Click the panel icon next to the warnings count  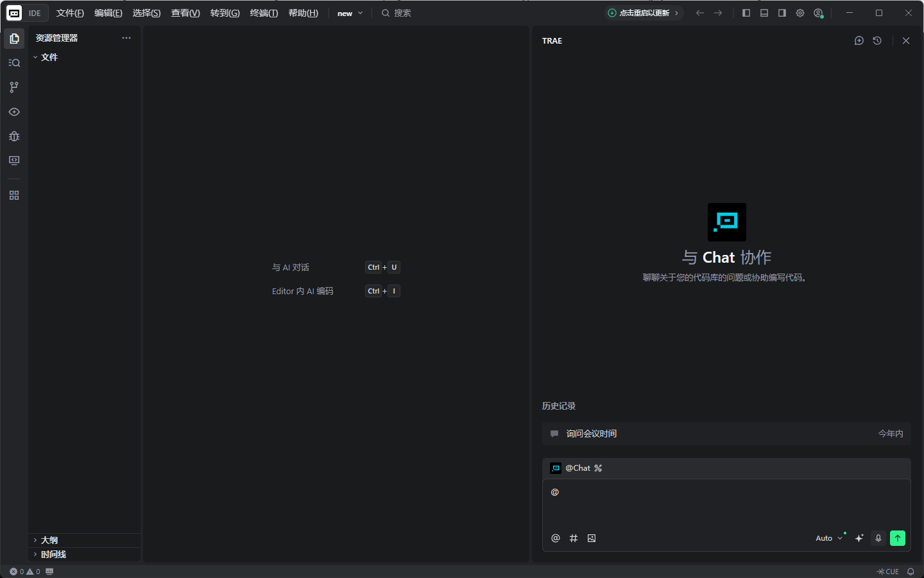(x=49, y=572)
